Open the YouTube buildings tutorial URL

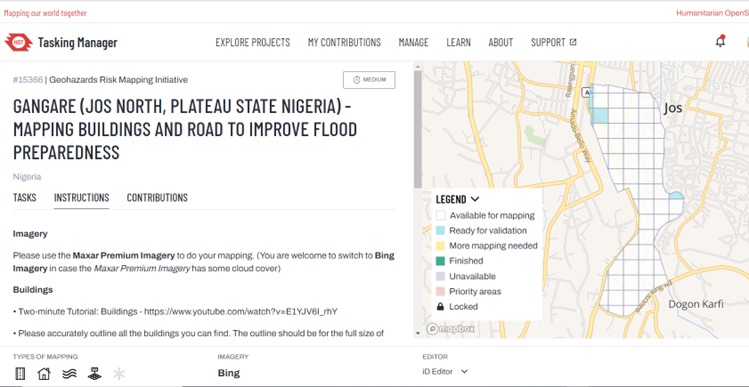point(241,312)
